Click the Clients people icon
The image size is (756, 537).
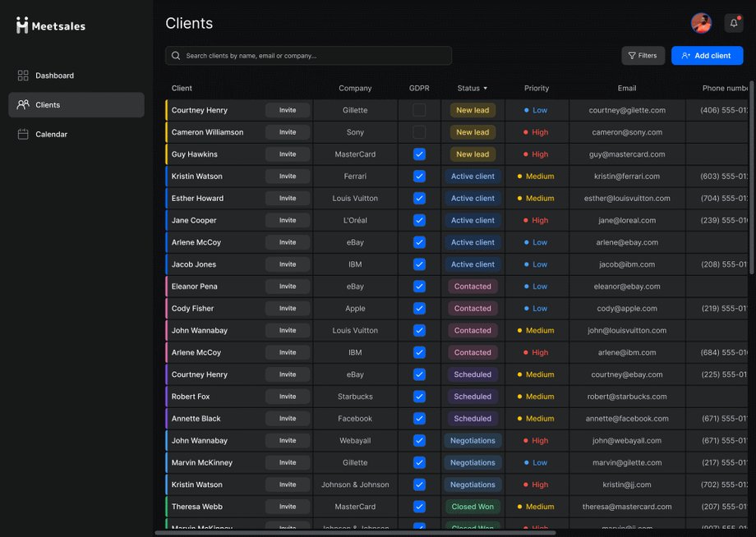(23, 104)
